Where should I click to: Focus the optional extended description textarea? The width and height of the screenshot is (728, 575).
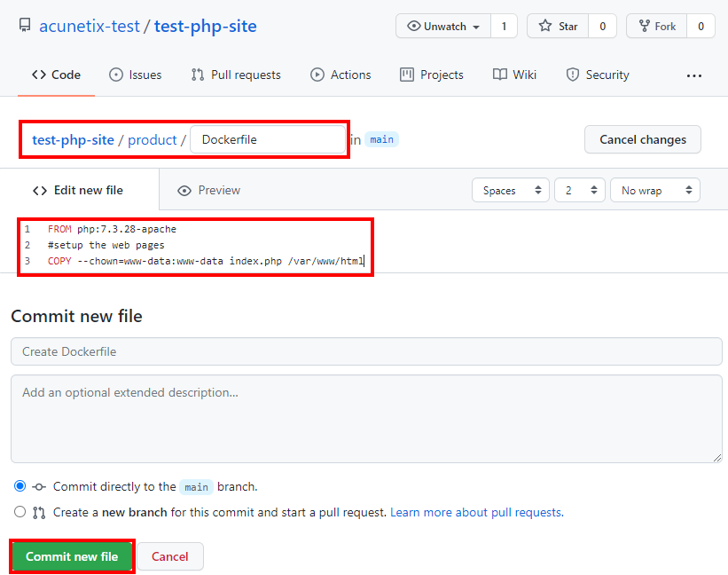(x=366, y=419)
